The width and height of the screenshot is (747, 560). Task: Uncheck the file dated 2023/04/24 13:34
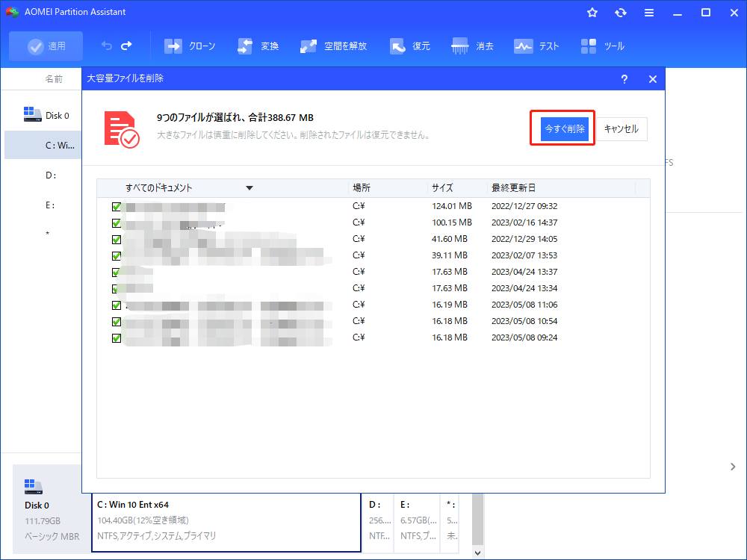coord(117,288)
